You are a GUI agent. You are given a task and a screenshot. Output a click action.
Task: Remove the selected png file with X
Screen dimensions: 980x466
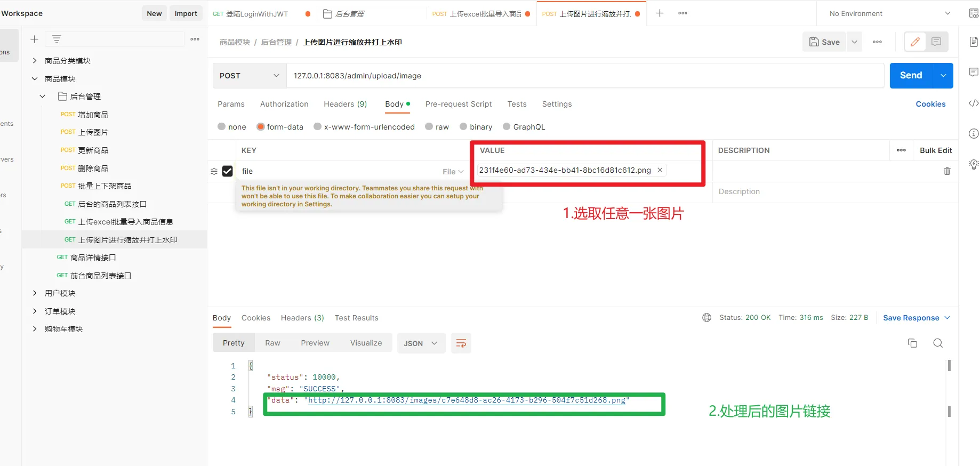coord(660,170)
